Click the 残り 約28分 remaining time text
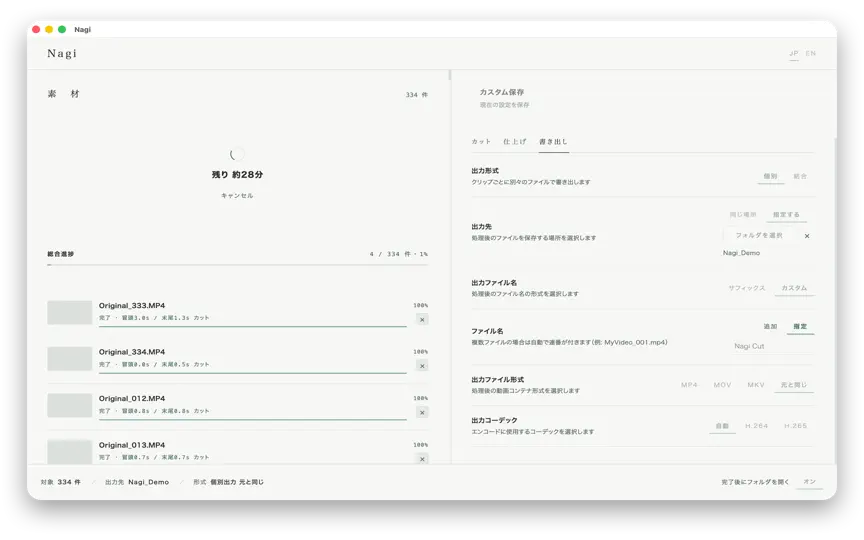 [x=237, y=175]
